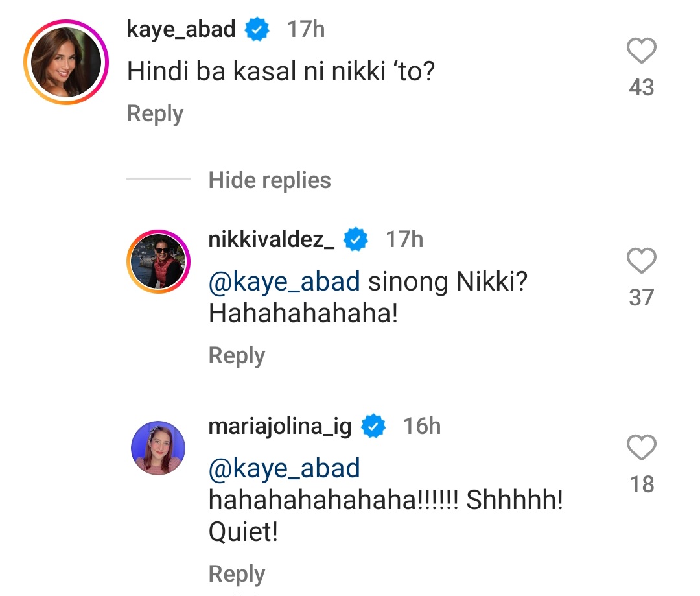The height and width of the screenshot is (596, 700).
Task: Collapse thread with Hide replies
Action: pyautogui.click(x=270, y=180)
